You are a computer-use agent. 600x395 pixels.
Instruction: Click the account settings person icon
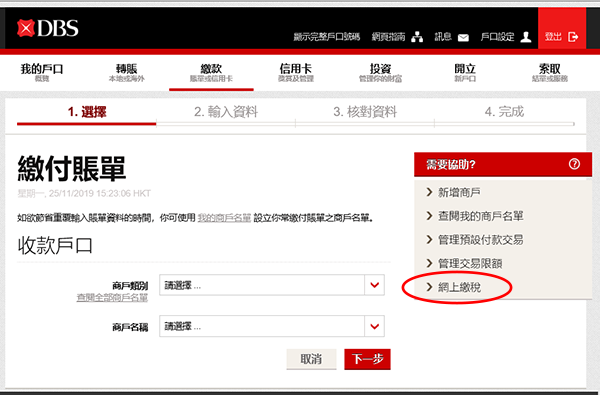pos(526,37)
